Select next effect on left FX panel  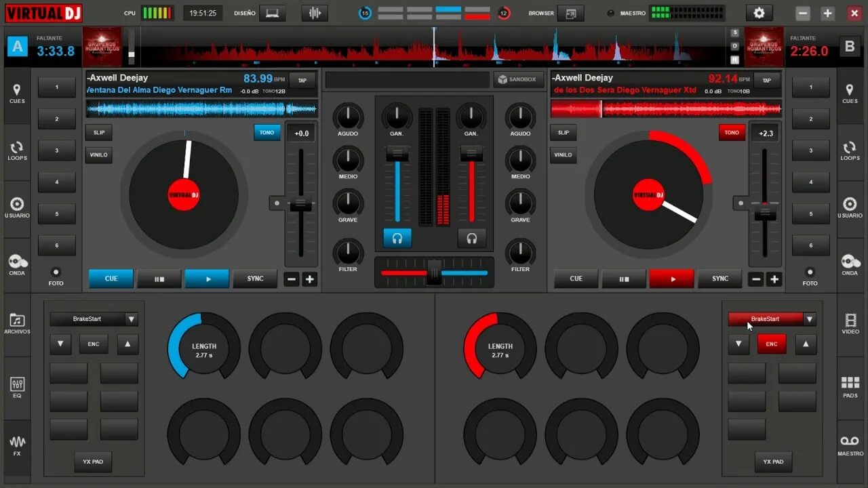coord(127,344)
